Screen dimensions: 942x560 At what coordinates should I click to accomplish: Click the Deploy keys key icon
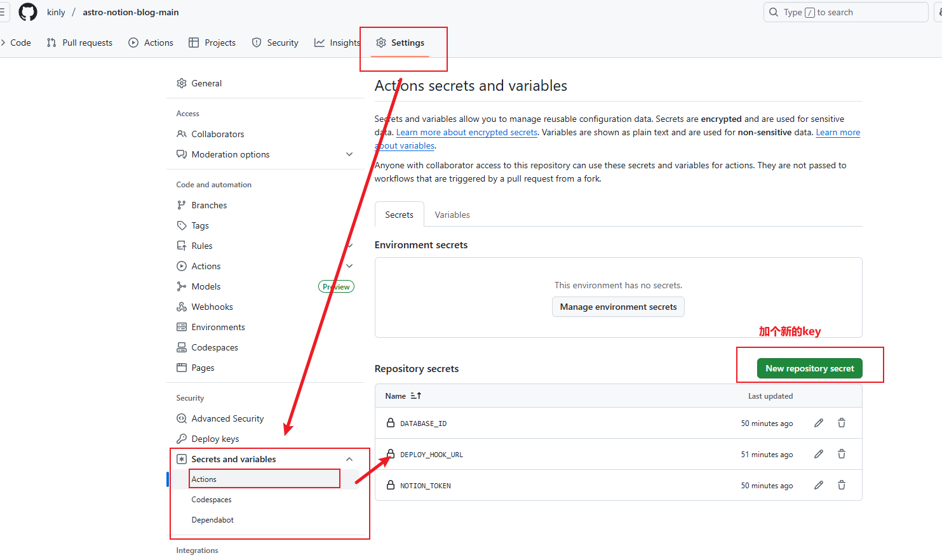click(x=182, y=439)
